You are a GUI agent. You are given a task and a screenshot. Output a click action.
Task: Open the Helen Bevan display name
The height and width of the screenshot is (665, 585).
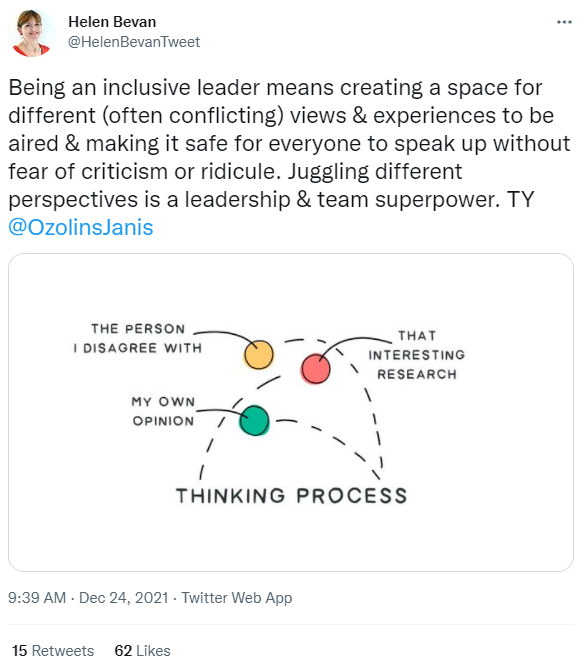112,22
